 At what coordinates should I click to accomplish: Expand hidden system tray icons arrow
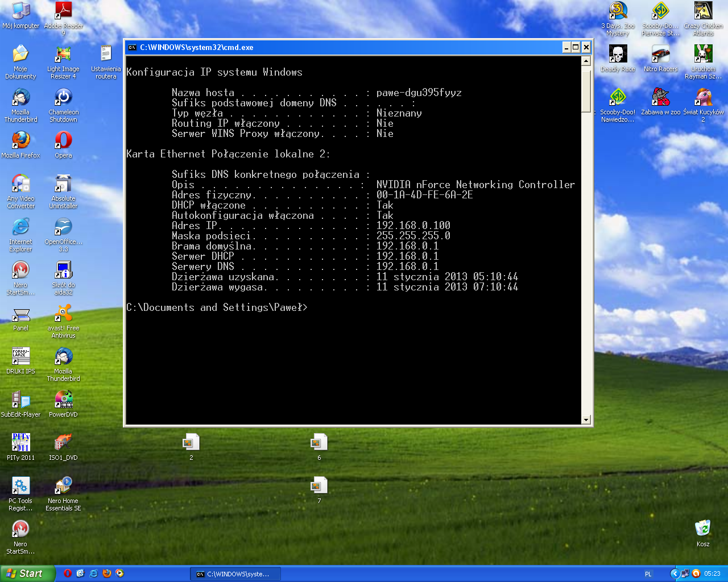click(675, 573)
